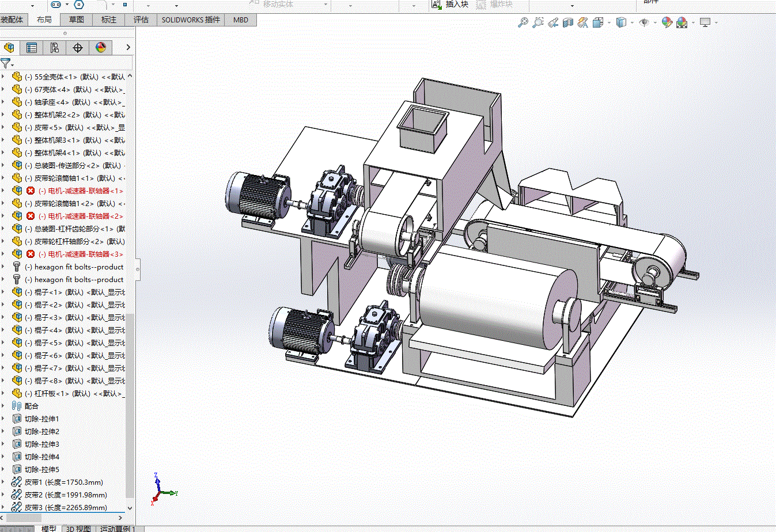Click the Previous View icon
776x532 pixels.
(553, 22)
